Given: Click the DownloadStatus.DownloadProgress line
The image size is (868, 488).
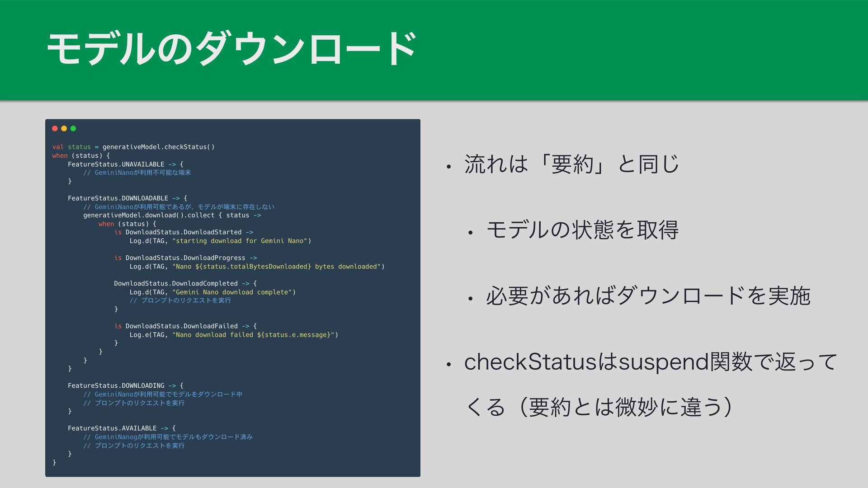Looking at the screenshot, I should (185, 258).
